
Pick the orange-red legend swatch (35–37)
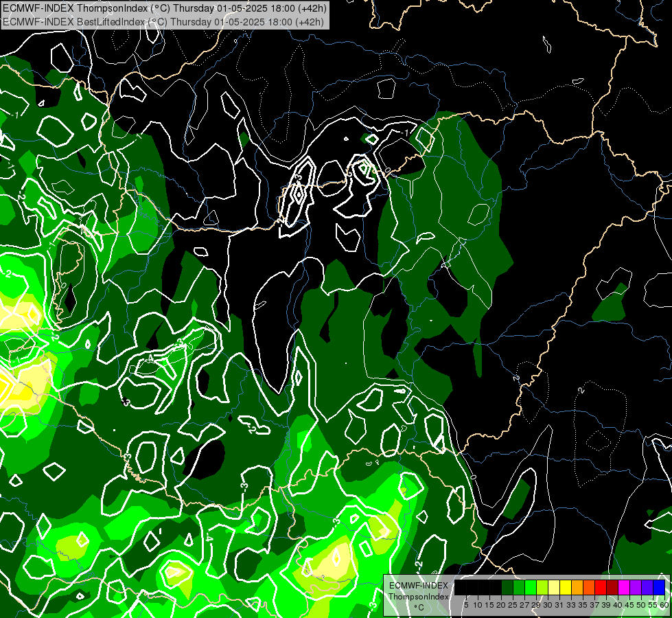coord(589,587)
